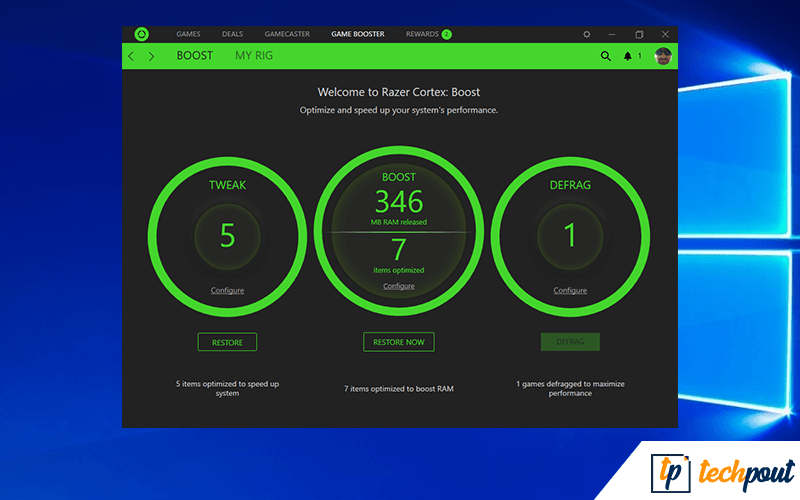This screenshot has width=800, height=500.
Task: Go back using the left arrow
Action: 132,56
